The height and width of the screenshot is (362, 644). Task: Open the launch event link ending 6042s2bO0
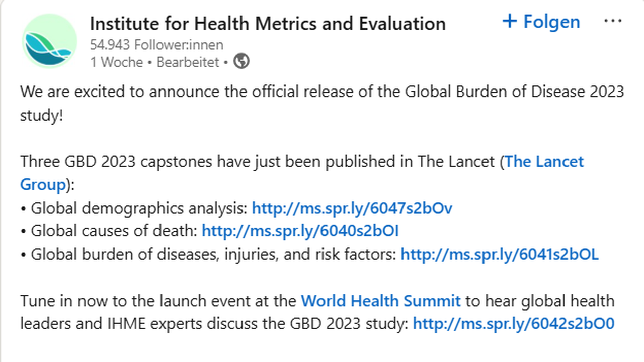513,323
